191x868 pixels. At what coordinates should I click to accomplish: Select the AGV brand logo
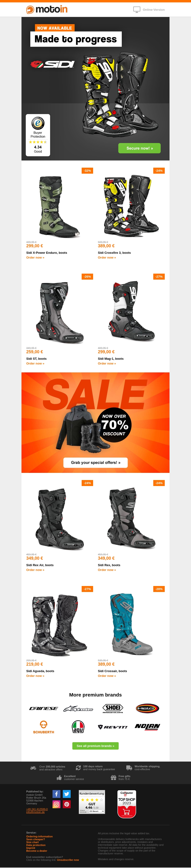78,726
